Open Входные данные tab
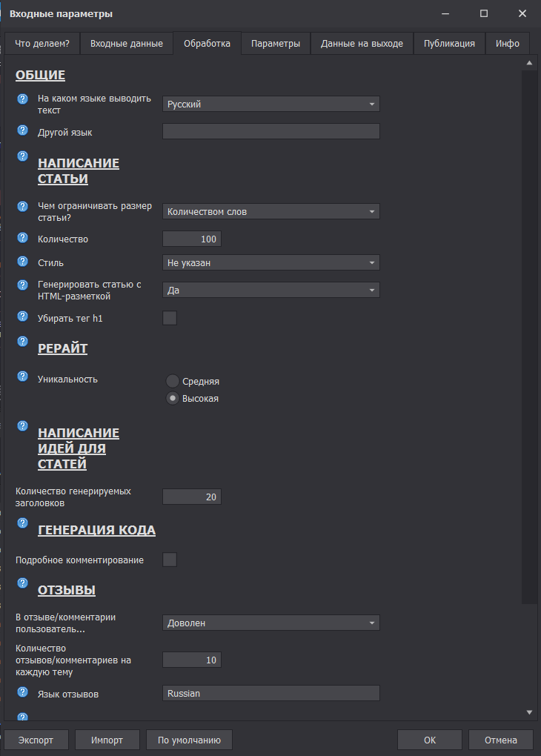The height and width of the screenshot is (756, 541). click(x=126, y=44)
